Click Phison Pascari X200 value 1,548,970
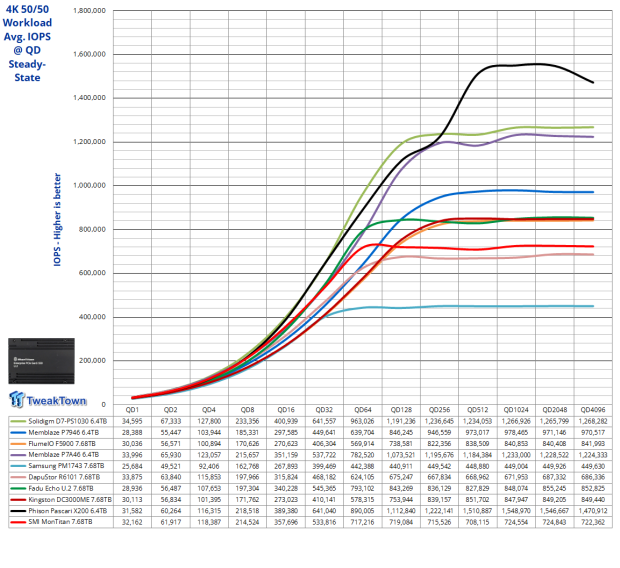Image resolution: width=620 pixels, height=568 pixels. [x=516, y=511]
